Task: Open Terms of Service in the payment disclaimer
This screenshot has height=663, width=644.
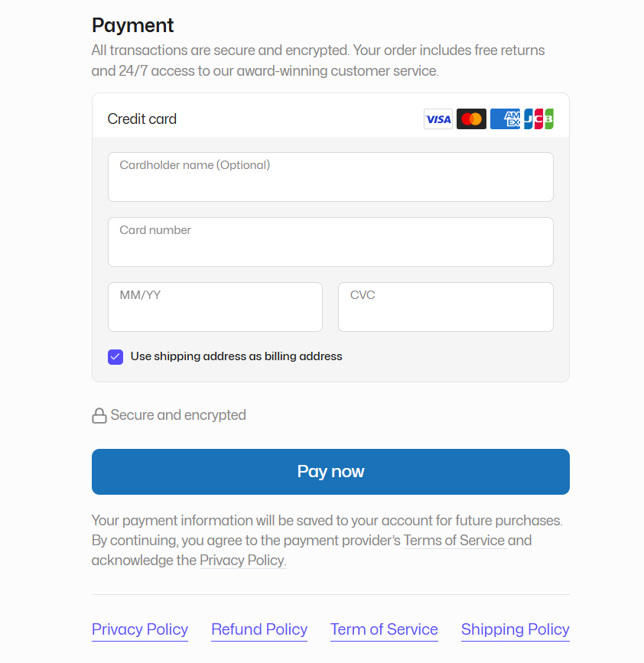Action: click(454, 540)
